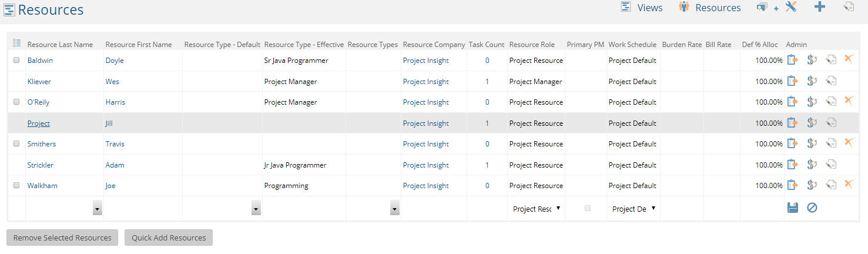Open the wrench and screwdriver tools icon
Image resolution: width=868 pixels, height=254 pixels.
790,7
